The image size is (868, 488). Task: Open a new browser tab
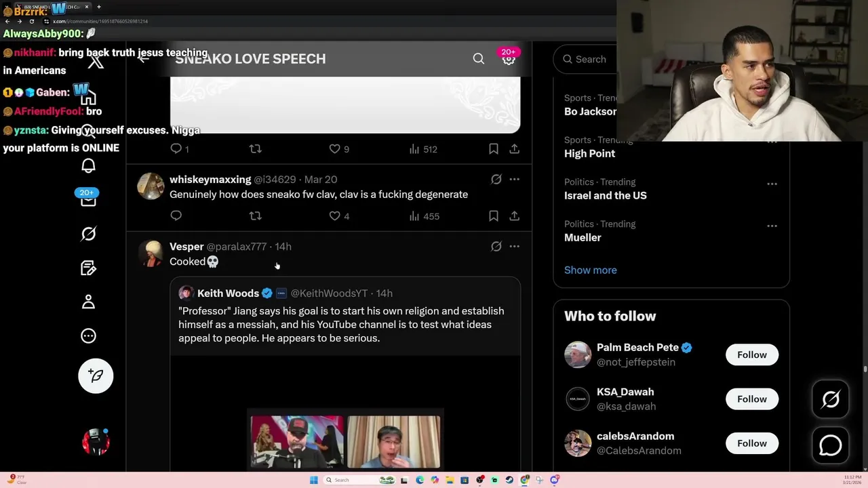pos(99,7)
